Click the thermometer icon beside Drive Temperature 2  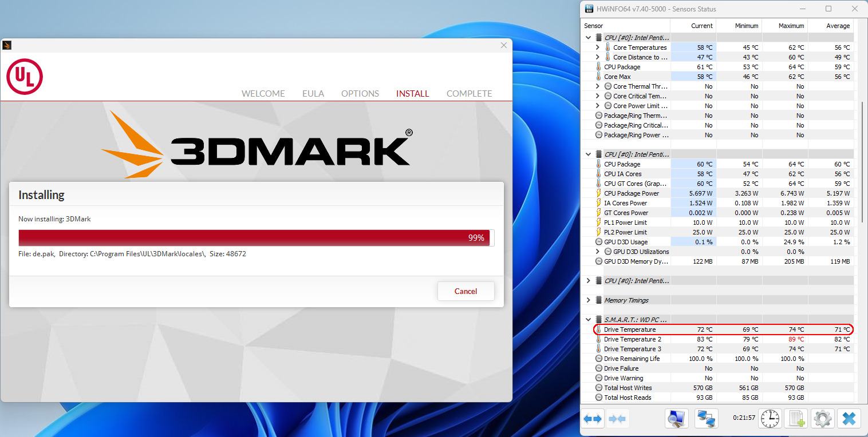click(x=598, y=339)
